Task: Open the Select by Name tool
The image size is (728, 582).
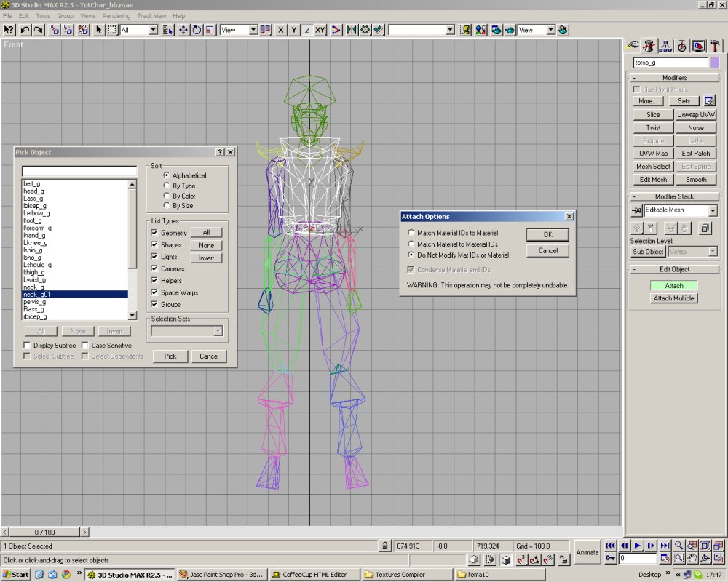Action: [x=167, y=30]
